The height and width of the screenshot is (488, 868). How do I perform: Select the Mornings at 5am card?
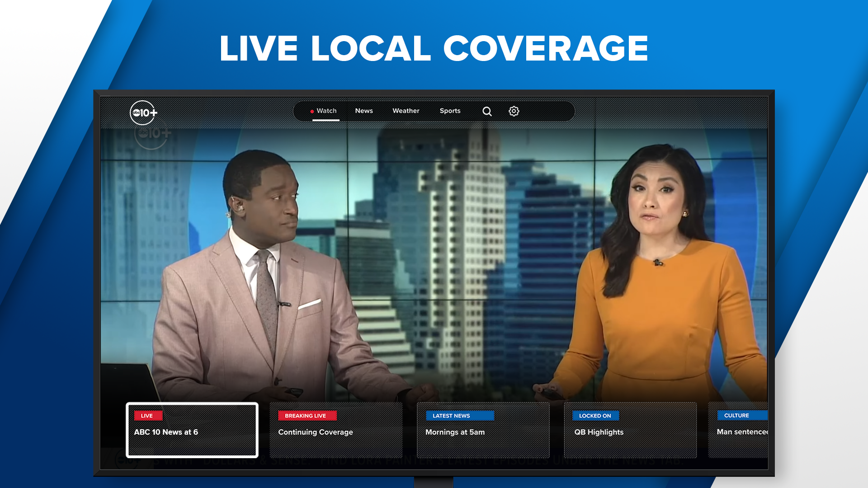483,430
